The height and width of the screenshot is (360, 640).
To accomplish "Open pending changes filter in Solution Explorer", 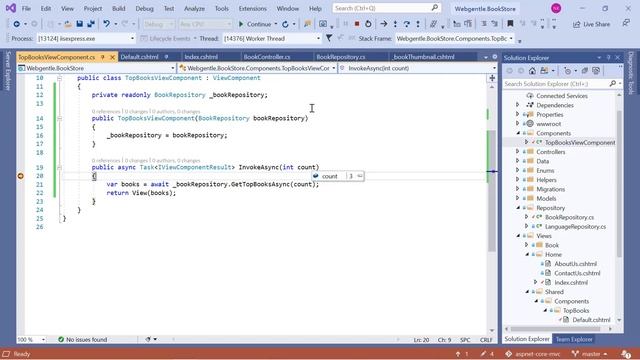I will [x=567, y=71].
